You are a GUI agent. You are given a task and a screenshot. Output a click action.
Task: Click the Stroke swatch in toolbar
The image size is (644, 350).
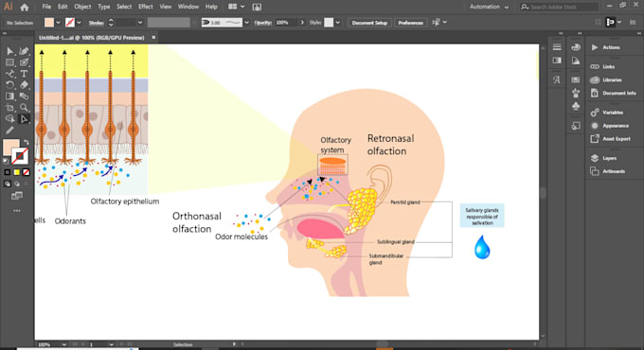(20, 156)
